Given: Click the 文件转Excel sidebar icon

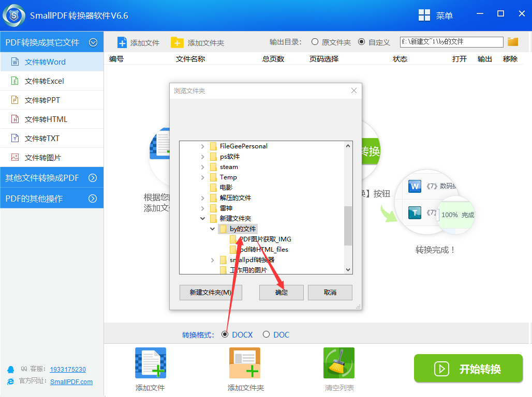Looking at the screenshot, I should coord(15,81).
